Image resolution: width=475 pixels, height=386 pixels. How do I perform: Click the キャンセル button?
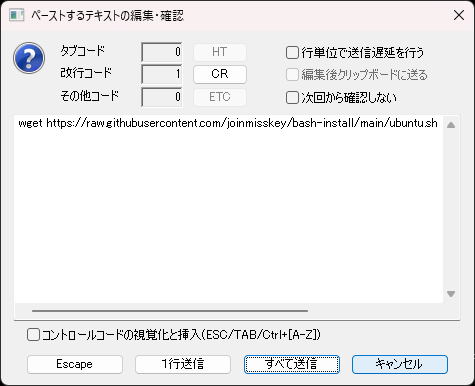coord(400,364)
